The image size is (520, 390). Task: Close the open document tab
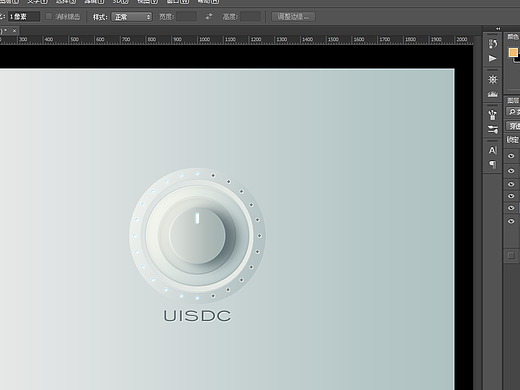tap(14, 31)
